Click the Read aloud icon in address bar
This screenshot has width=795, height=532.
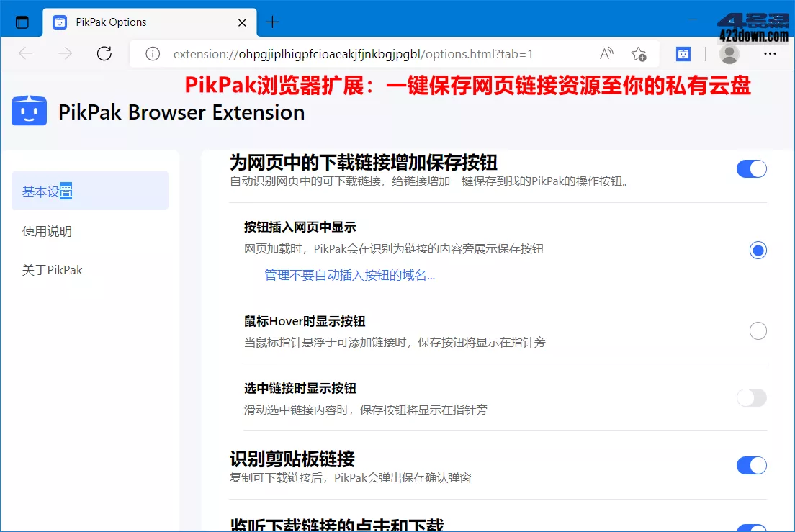tap(606, 54)
